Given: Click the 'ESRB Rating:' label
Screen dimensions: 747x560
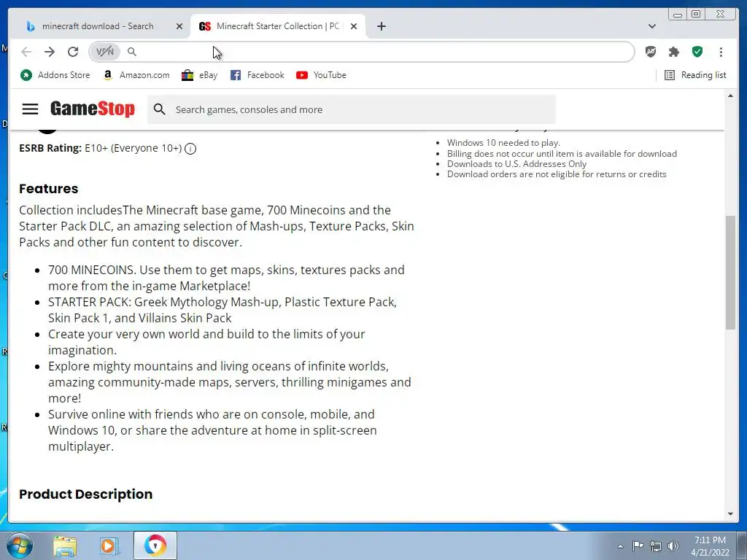Looking at the screenshot, I should (x=50, y=148).
